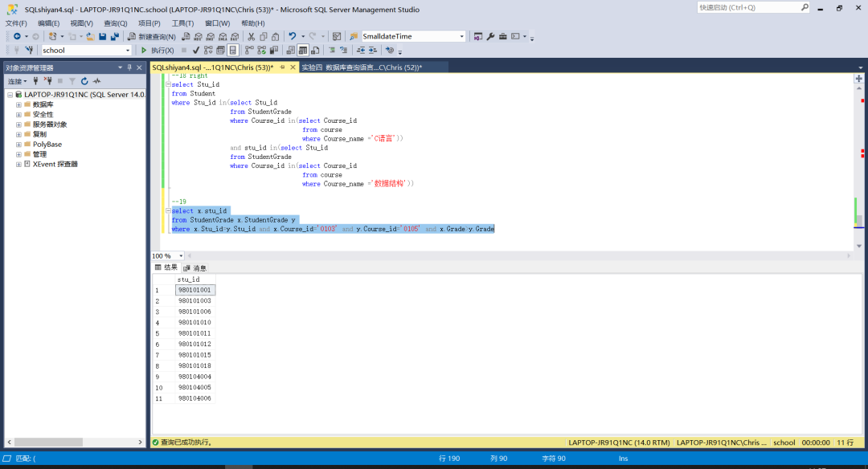Click the Parse checkmark icon beside Execute
Screen dimensions: 868x469
(x=196, y=51)
